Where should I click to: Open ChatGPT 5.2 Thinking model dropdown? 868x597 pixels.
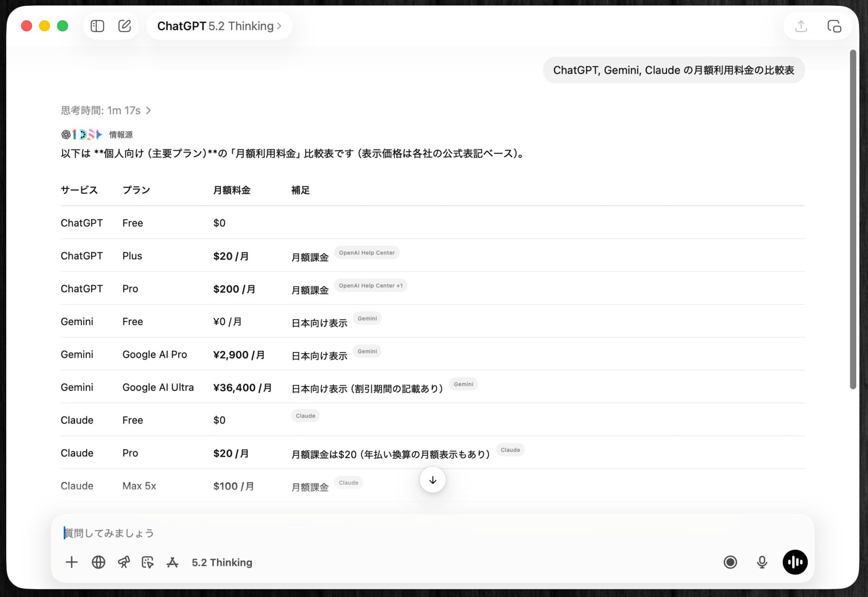pyautogui.click(x=219, y=26)
